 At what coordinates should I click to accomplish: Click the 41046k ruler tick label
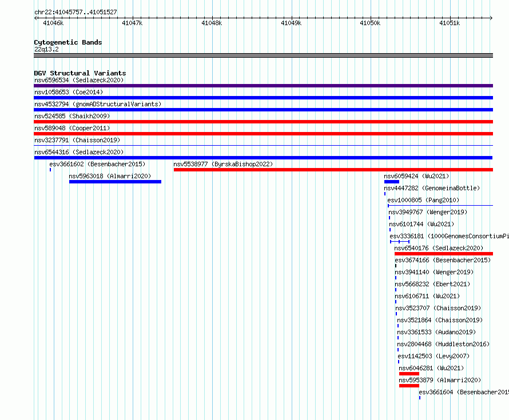[53, 23]
